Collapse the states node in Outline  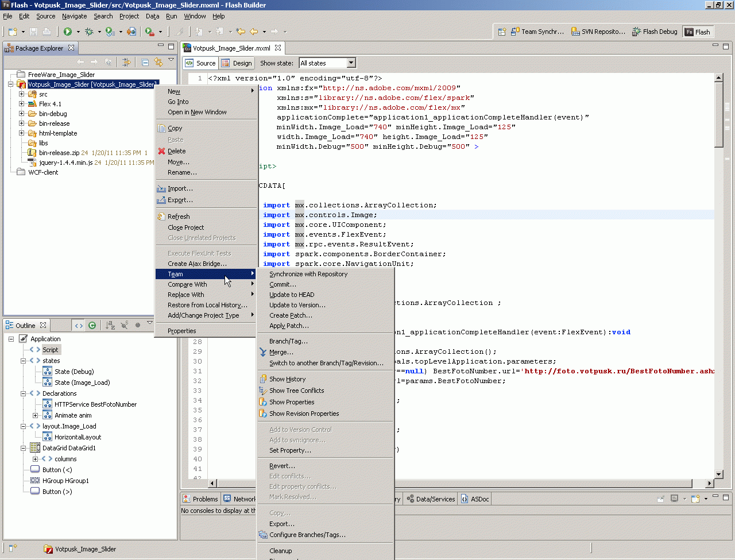pyautogui.click(x=23, y=361)
